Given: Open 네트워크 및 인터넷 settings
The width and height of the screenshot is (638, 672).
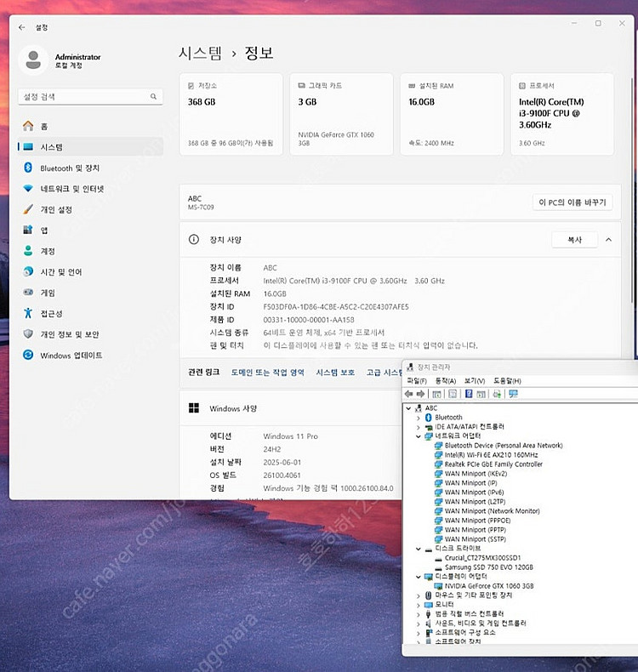Looking at the screenshot, I should pyautogui.click(x=90, y=189).
